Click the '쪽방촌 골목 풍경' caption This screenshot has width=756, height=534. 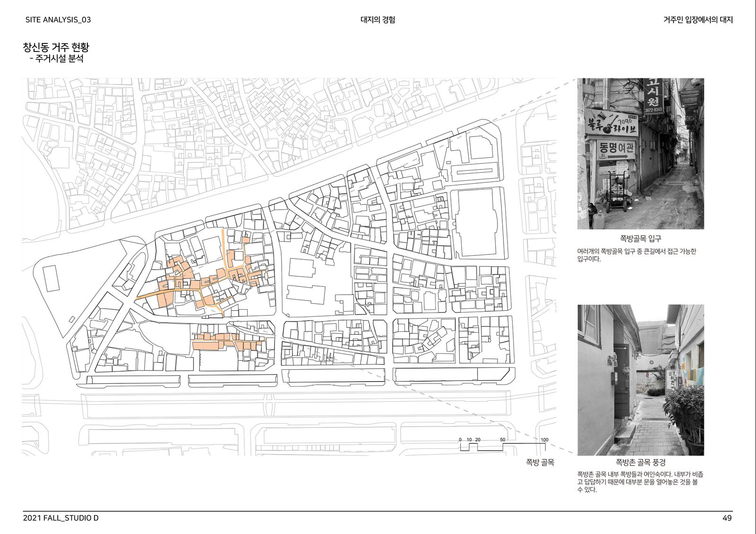[x=641, y=462]
